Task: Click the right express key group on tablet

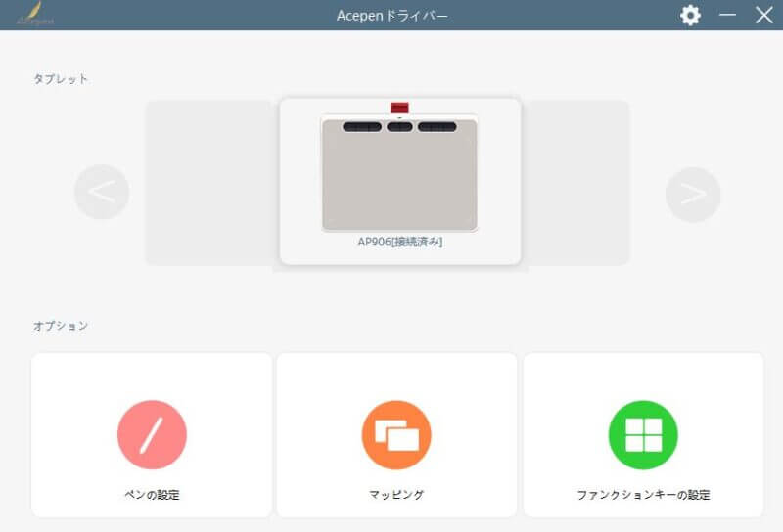Action: [x=437, y=126]
